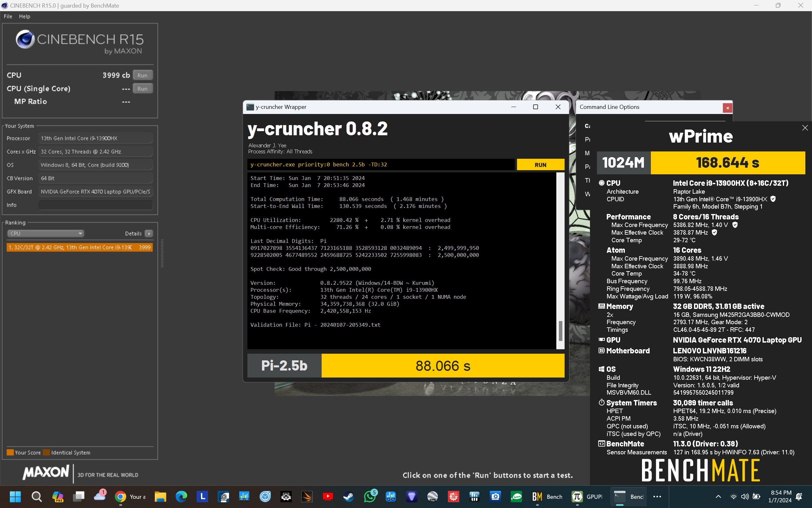Click the Processor field in Your System

tap(95, 138)
